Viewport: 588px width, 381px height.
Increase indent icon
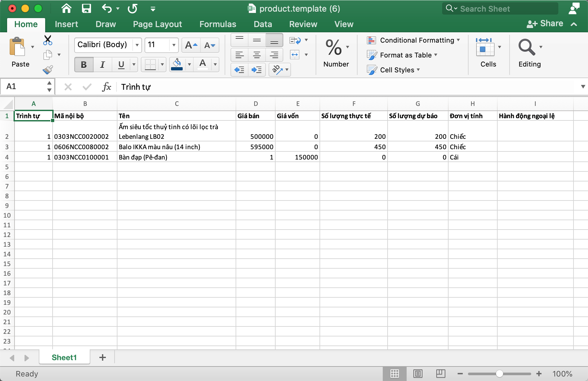(257, 70)
